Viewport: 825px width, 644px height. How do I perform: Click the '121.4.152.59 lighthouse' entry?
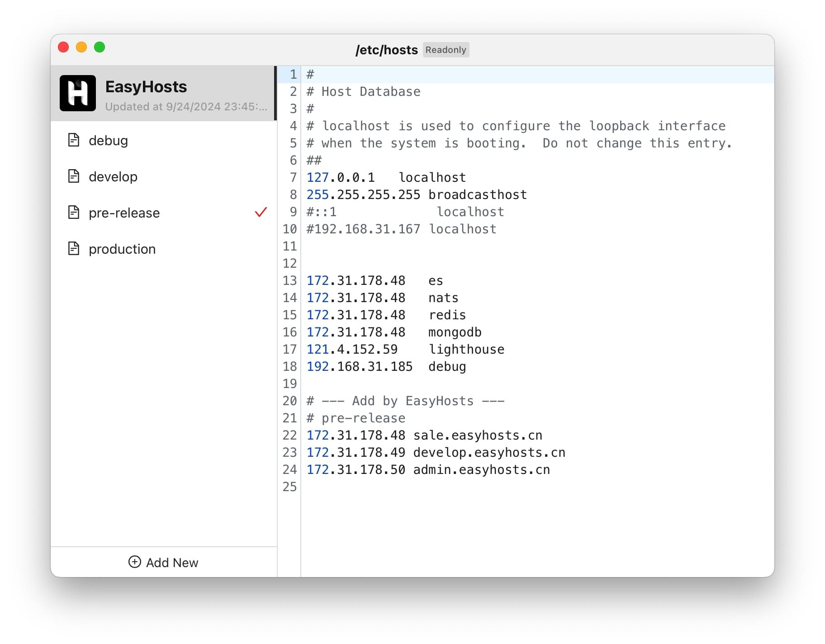click(405, 349)
